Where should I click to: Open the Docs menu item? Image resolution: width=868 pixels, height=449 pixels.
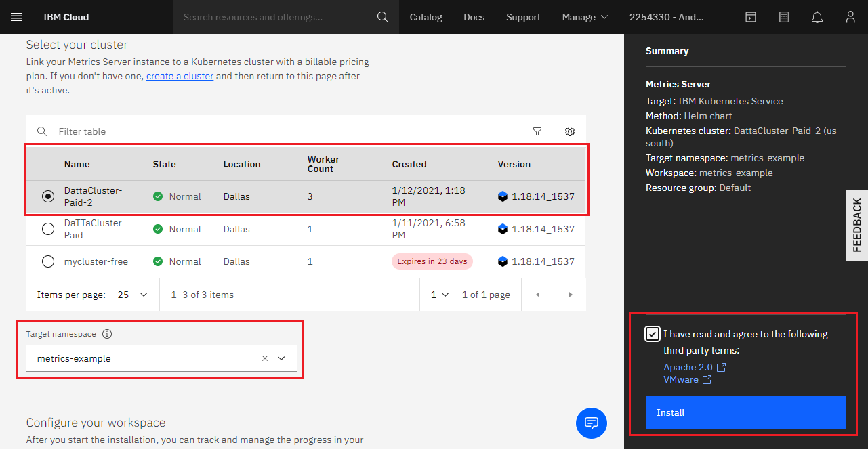coord(474,17)
